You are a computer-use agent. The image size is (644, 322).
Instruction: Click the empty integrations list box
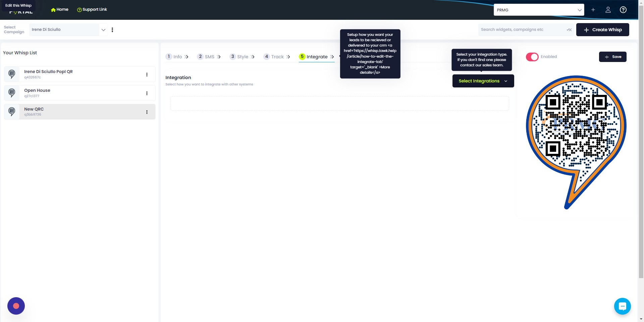click(x=339, y=103)
